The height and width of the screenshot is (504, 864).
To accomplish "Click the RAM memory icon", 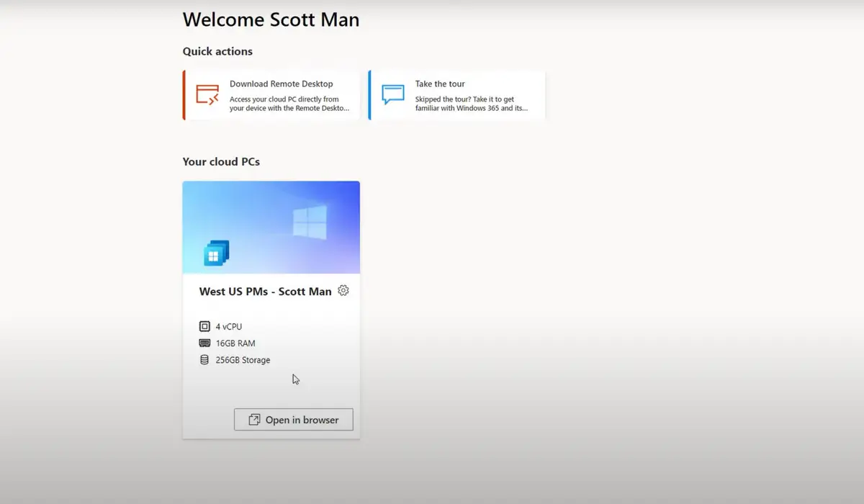I will (204, 343).
